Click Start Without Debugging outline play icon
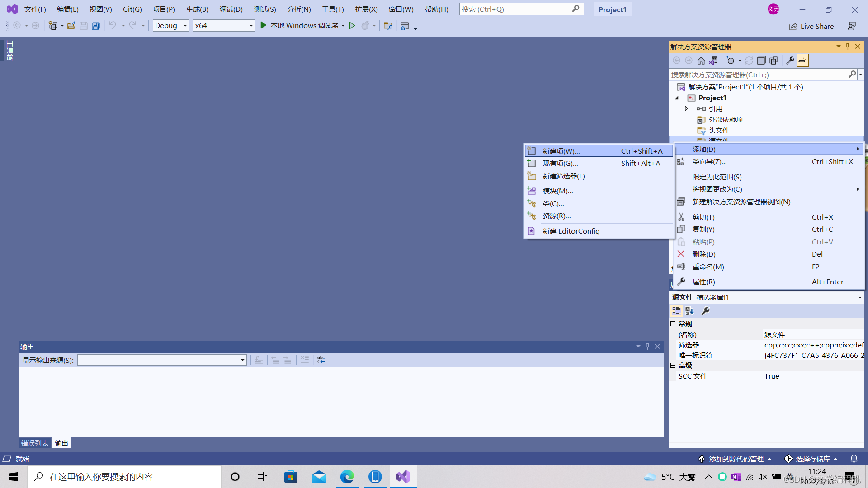Screen dimensions: 868x488 click(352, 26)
